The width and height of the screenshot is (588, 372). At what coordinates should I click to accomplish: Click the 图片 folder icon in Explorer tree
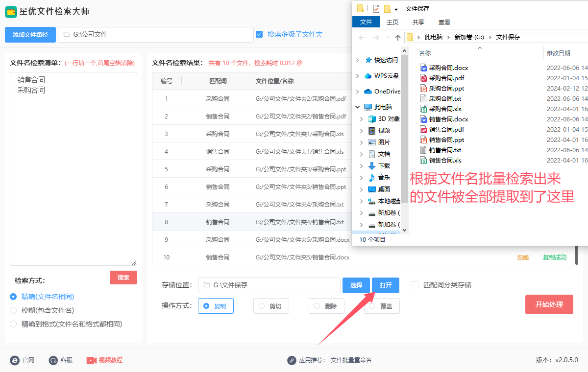click(x=372, y=142)
